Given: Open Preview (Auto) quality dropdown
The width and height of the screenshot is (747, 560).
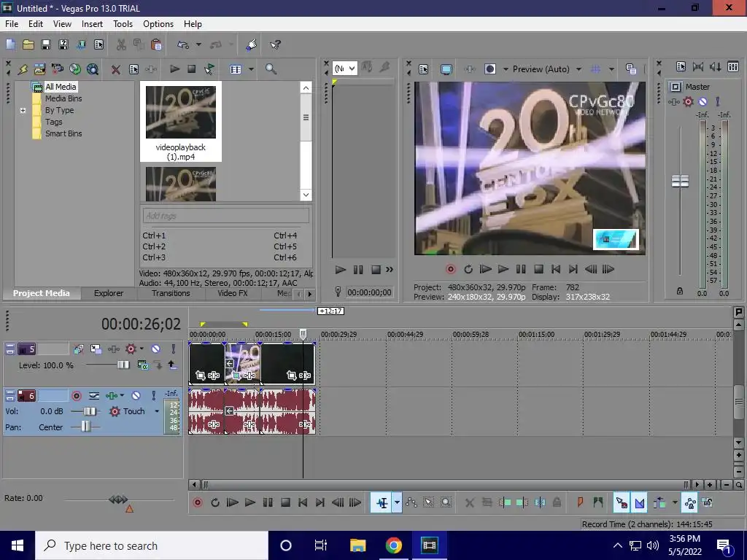Looking at the screenshot, I should click(578, 69).
